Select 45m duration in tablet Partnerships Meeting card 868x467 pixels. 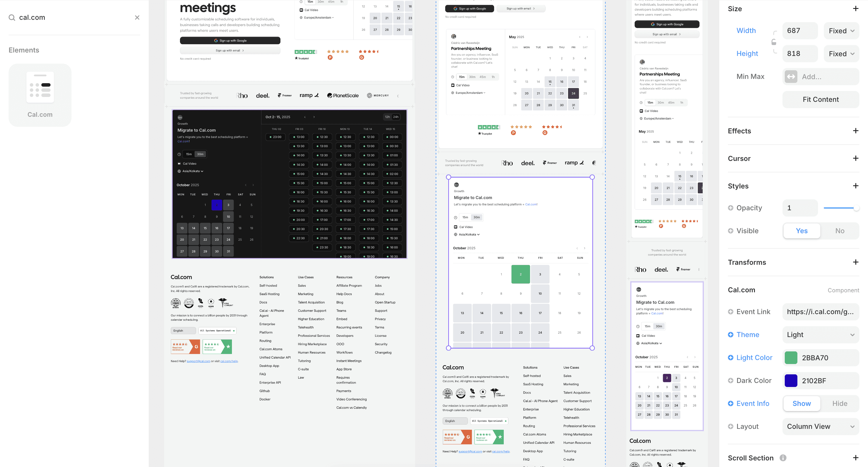click(483, 77)
